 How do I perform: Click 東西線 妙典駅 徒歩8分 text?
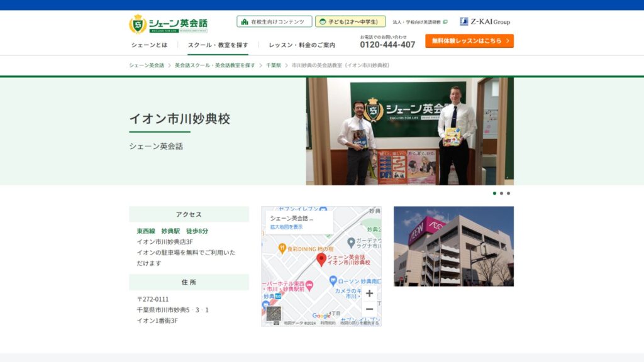[172, 231]
